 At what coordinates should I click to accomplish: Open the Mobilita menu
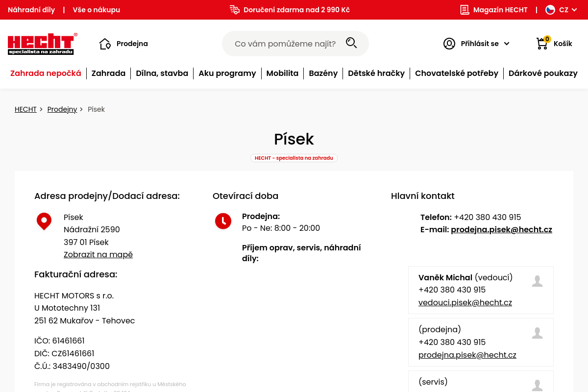[282, 73]
